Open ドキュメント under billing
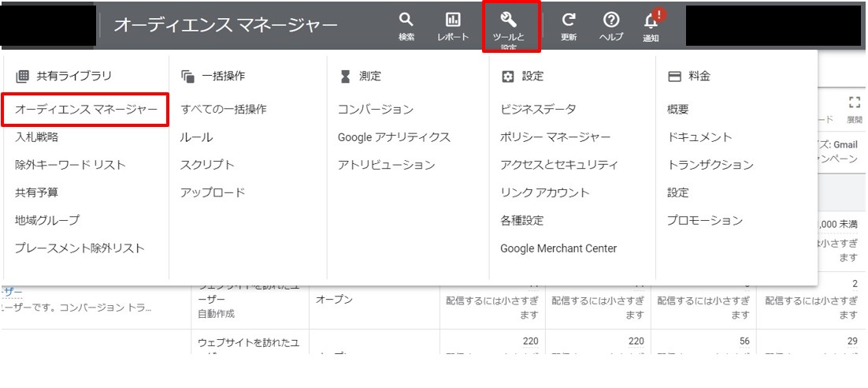This screenshot has height=388, width=868. point(699,137)
